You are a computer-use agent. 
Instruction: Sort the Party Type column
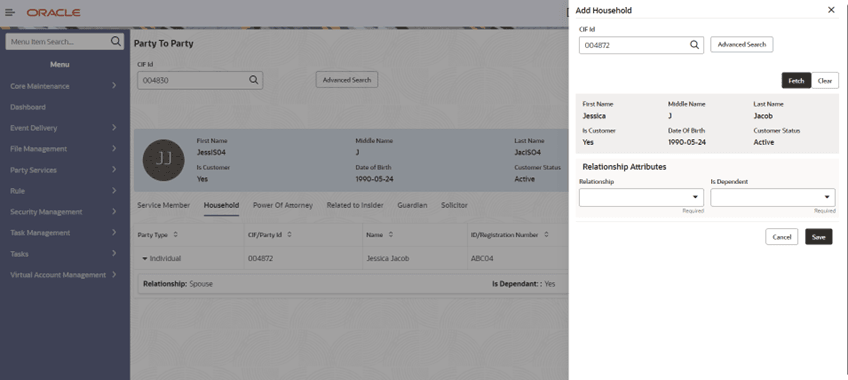point(175,235)
